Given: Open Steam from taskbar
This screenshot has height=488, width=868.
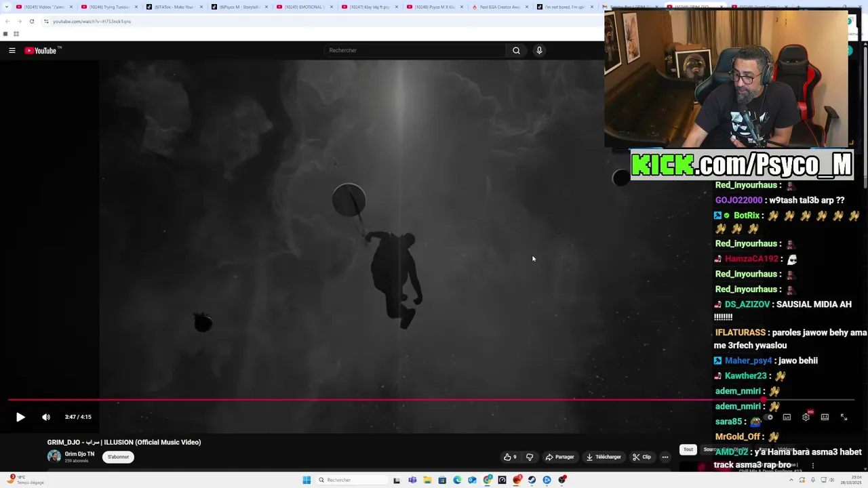Looking at the screenshot, I should (x=532, y=480).
